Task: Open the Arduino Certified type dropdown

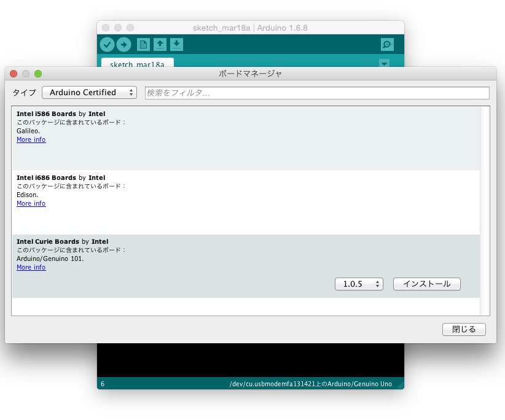Action: (90, 93)
